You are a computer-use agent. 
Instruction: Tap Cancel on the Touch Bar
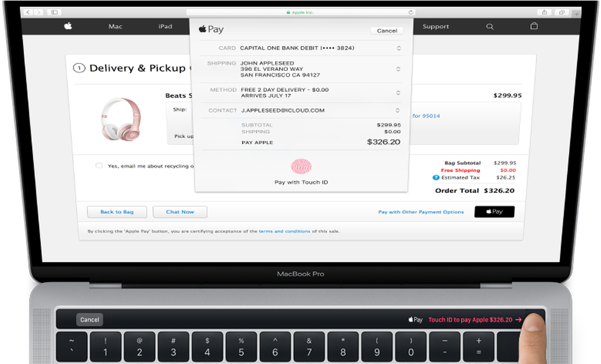click(89, 320)
